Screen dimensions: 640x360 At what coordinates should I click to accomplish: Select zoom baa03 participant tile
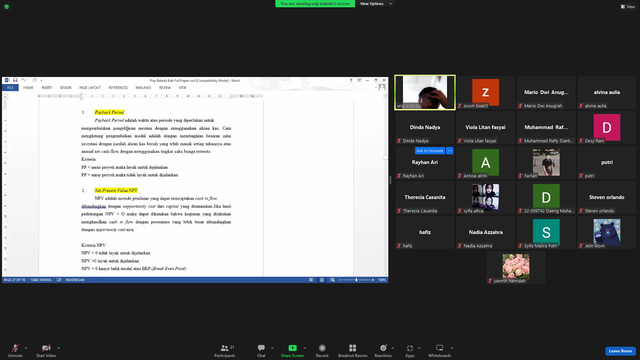[x=485, y=92]
